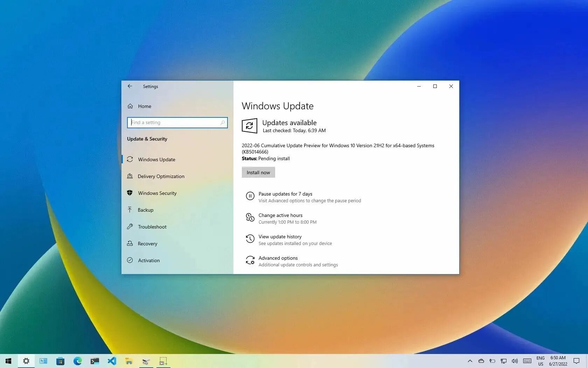Click the battery power tray icon
Screen dimensions: 588x368
(x=492, y=361)
